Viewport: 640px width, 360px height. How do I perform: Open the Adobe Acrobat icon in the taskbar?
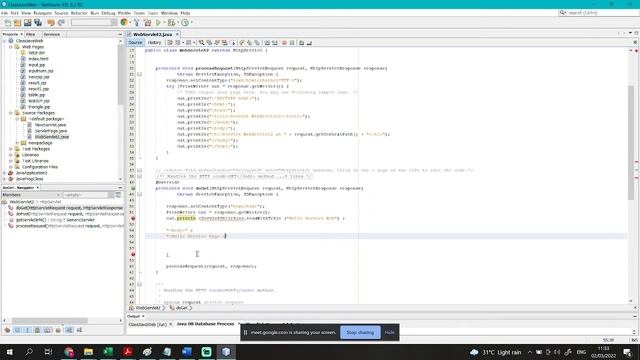pyautogui.click(x=127, y=351)
